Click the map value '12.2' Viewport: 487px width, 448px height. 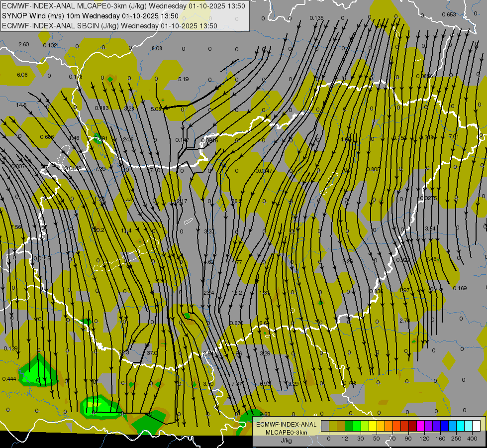coord(237,293)
